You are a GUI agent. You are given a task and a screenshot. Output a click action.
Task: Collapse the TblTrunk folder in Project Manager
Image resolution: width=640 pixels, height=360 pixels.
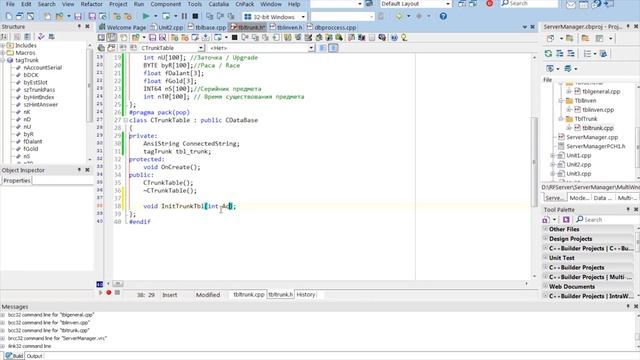(561, 119)
